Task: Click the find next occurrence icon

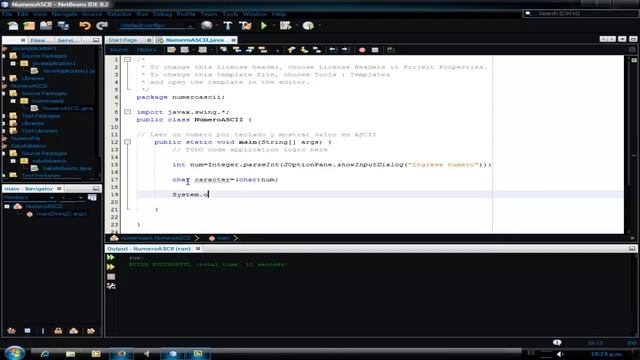Action: (x=250, y=50)
